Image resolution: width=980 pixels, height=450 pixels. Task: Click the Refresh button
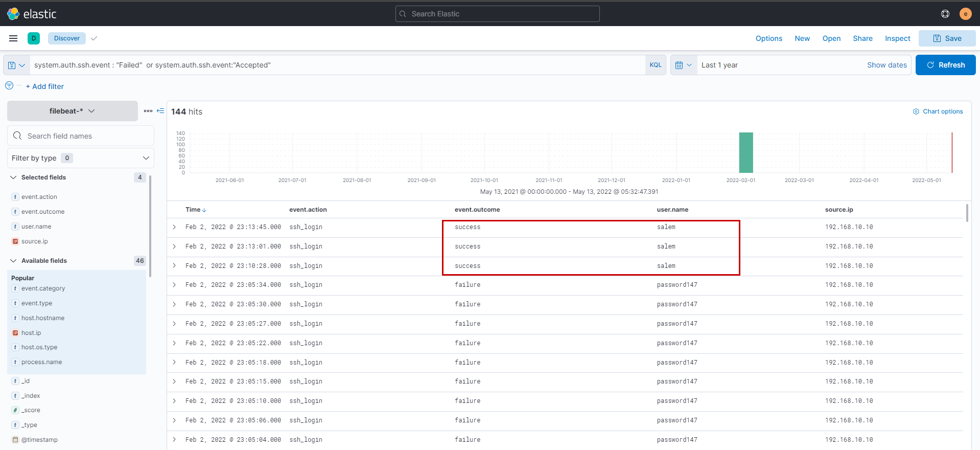pyautogui.click(x=945, y=65)
